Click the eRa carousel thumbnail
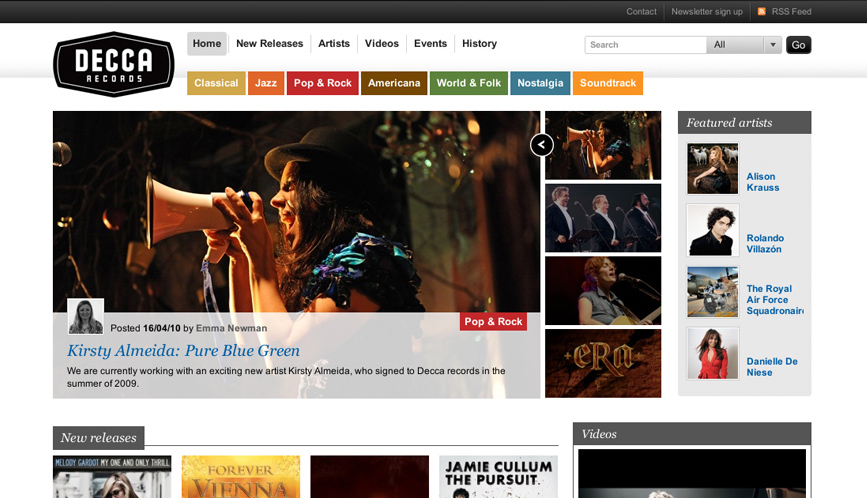Image resolution: width=867 pixels, height=498 pixels. click(x=603, y=364)
